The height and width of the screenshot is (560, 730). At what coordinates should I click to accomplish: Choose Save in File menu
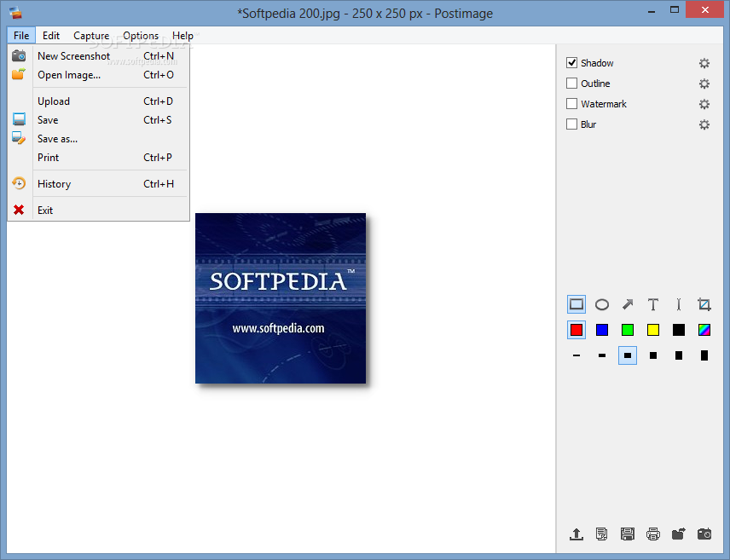point(99,120)
